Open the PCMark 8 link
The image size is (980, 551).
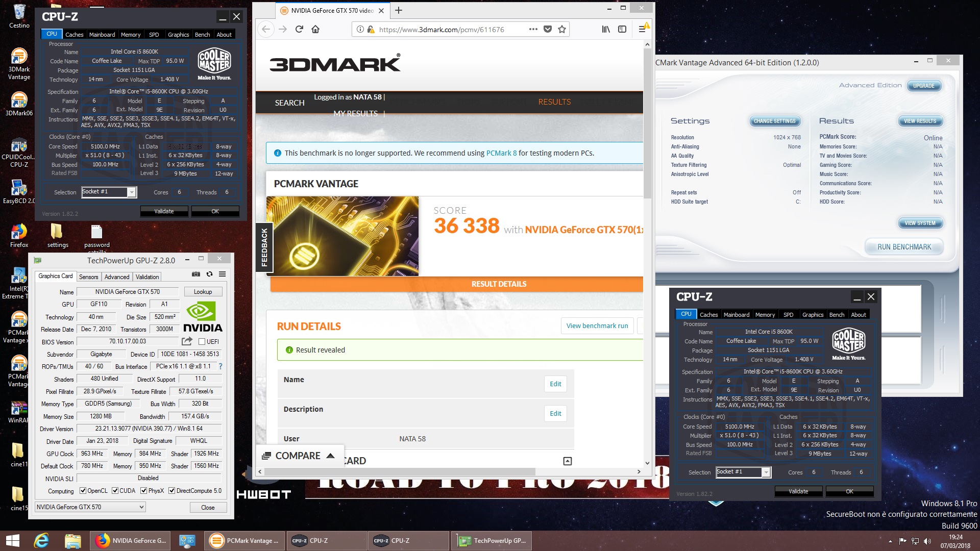tap(501, 153)
